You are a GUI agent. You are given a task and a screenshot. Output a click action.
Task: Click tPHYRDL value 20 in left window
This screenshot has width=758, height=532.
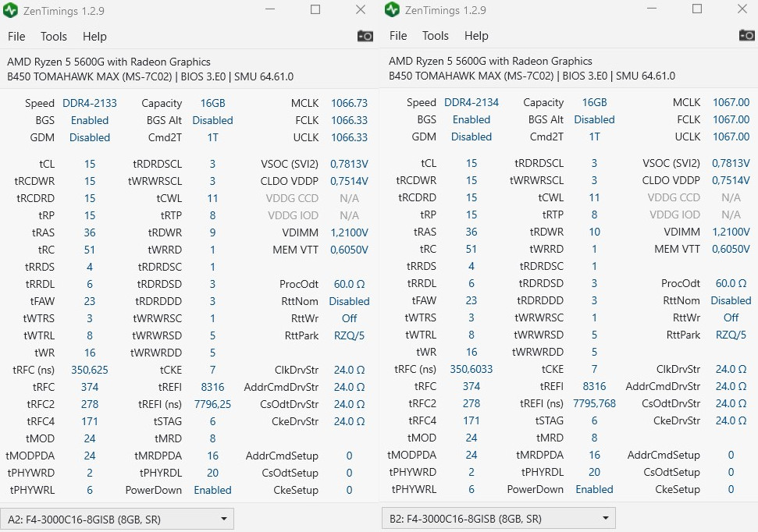[x=212, y=473]
